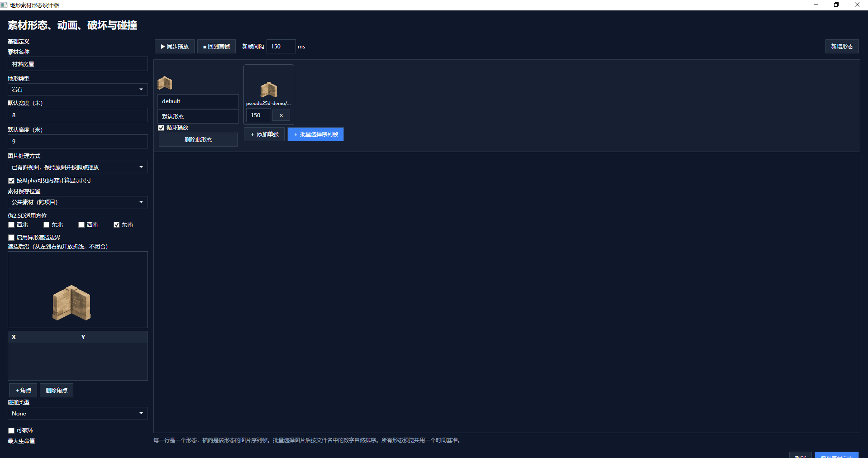Edit the frame duration 150 field
This screenshot has height=458, width=868.
pos(258,115)
